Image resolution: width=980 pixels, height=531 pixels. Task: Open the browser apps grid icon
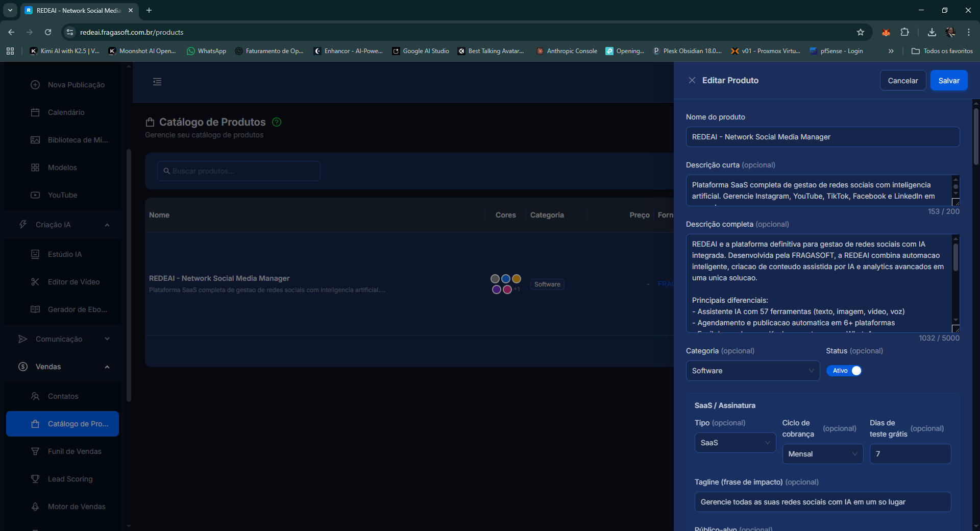click(10, 51)
